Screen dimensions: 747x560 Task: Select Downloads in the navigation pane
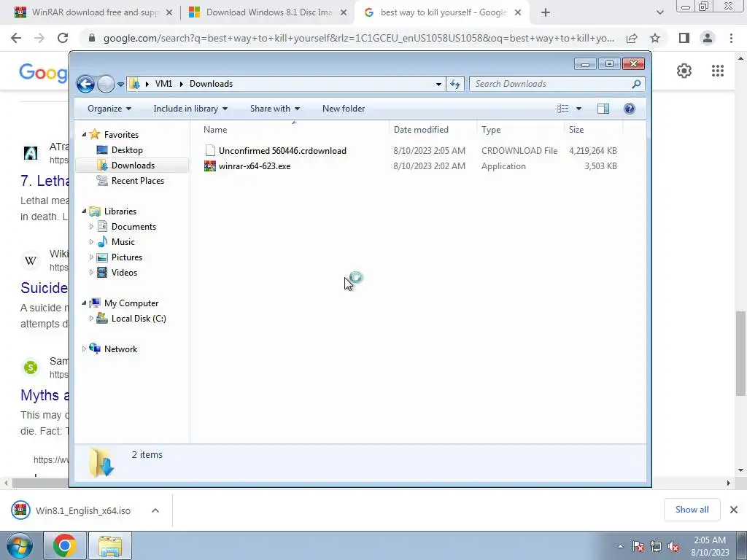[x=133, y=166]
